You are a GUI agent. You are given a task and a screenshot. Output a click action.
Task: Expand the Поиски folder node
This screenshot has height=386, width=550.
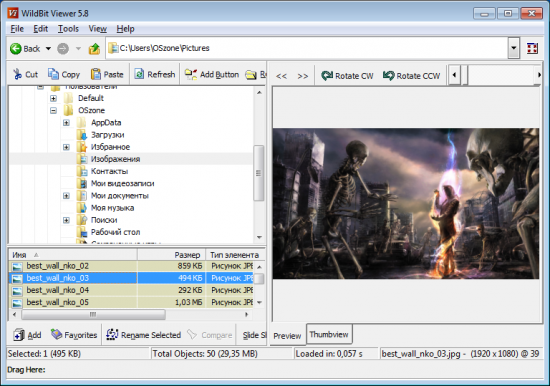click(66, 220)
